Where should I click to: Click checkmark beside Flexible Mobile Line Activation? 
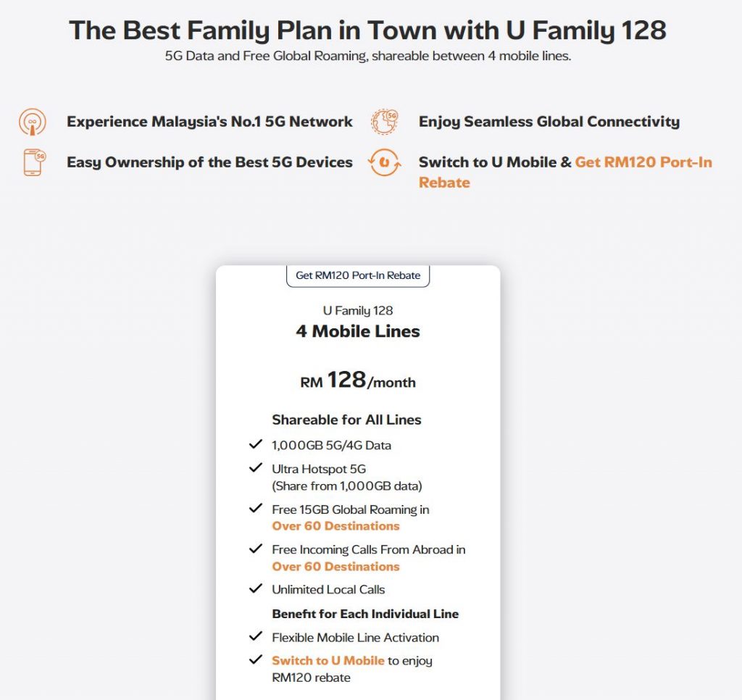point(255,636)
